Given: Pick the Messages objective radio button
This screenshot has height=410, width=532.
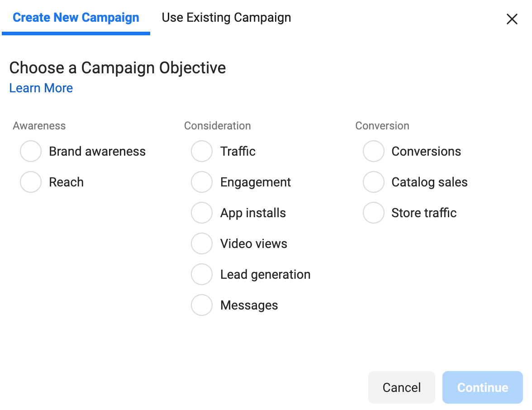Looking at the screenshot, I should (x=202, y=305).
